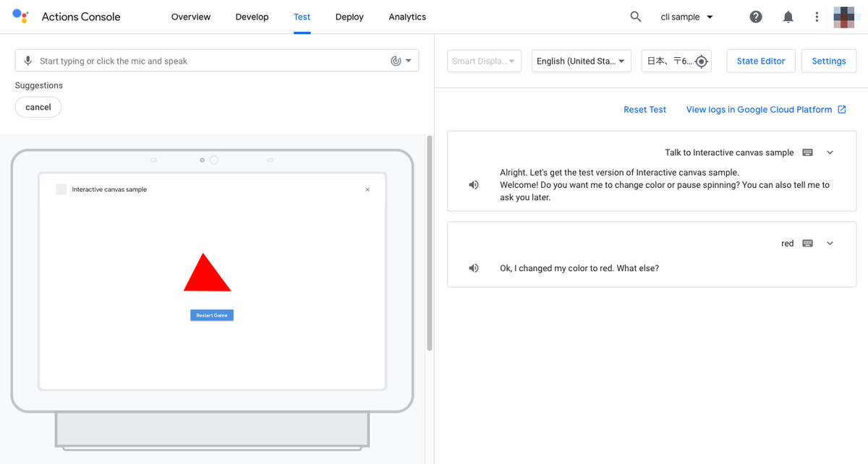The height and width of the screenshot is (464, 868).
Task: Open the user account avatar
Action: click(844, 17)
